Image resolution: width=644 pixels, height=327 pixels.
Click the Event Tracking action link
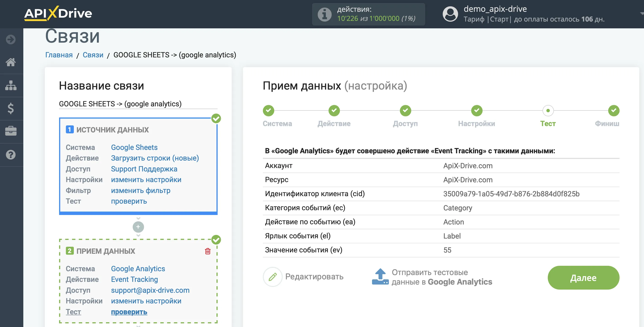tap(135, 279)
